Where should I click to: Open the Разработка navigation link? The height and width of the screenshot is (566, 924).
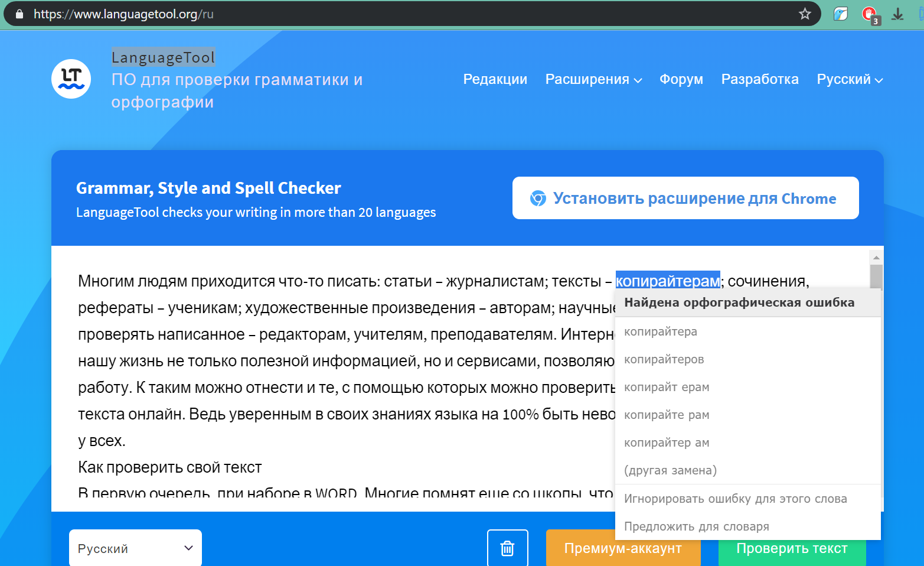[760, 79]
